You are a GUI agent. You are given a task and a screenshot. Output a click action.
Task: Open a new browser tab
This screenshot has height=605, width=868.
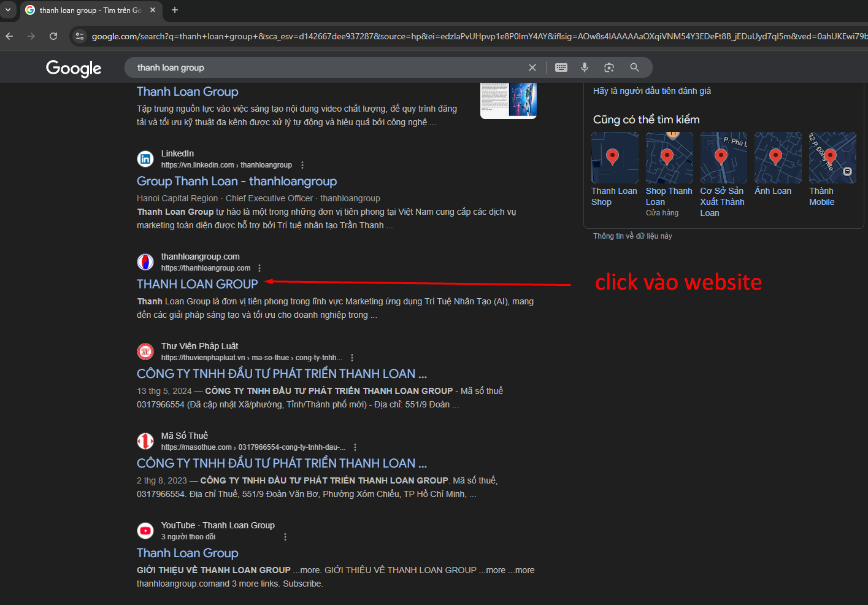[x=175, y=10]
